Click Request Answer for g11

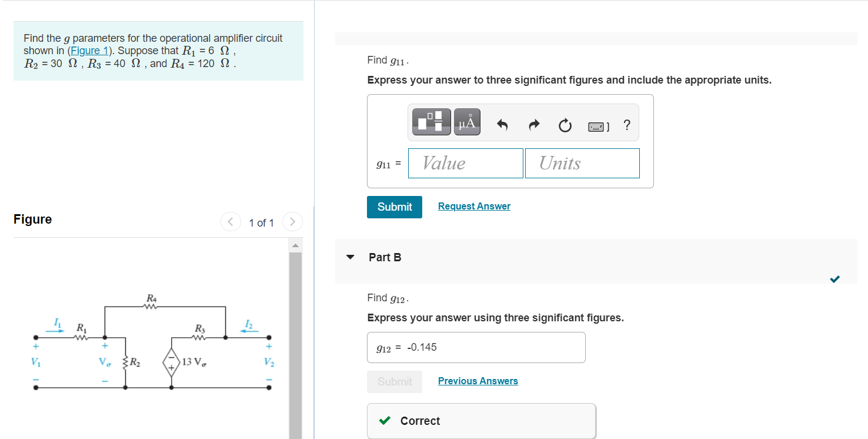(x=474, y=206)
